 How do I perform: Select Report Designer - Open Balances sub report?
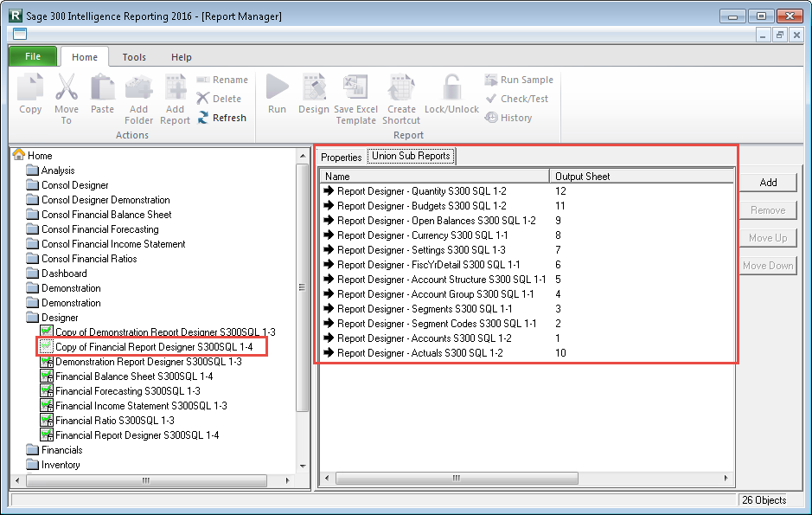[429, 221]
